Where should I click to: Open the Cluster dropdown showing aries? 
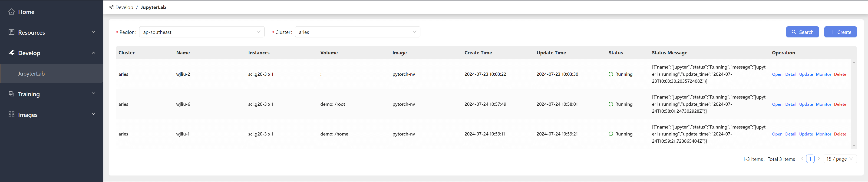(x=357, y=32)
